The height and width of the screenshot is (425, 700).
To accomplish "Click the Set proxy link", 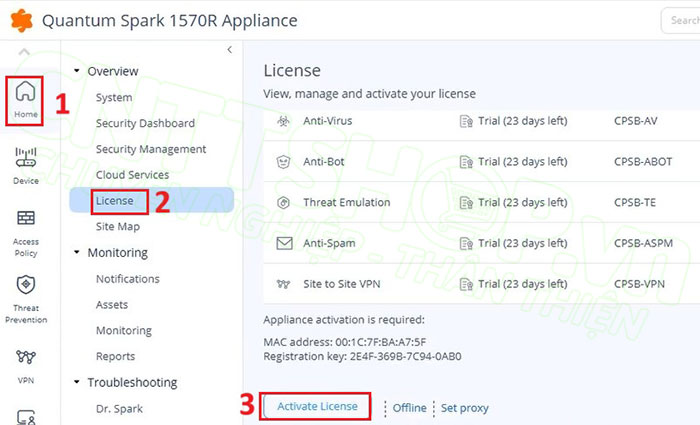I will point(465,408).
